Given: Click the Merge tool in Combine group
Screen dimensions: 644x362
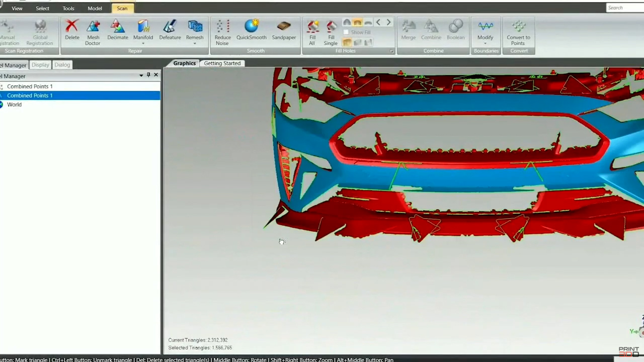Looking at the screenshot, I should point(409,30).
